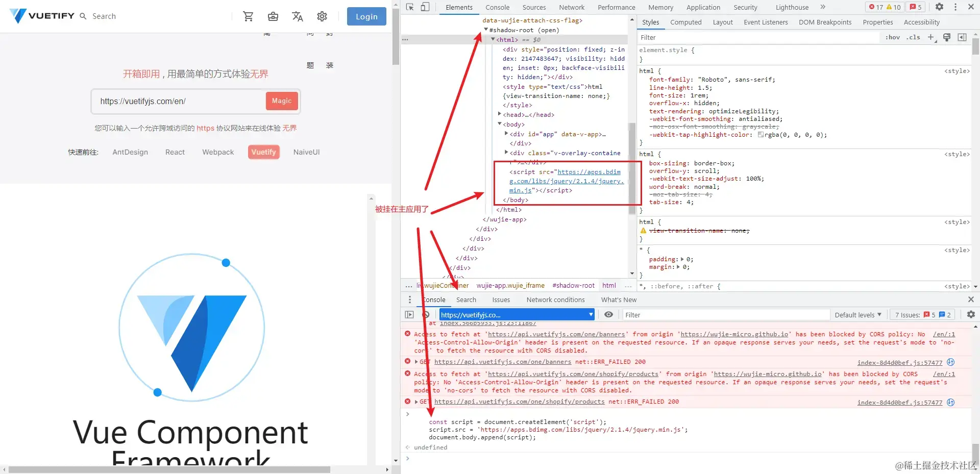Open the 7 Issues counter in console

coord(923,315)
